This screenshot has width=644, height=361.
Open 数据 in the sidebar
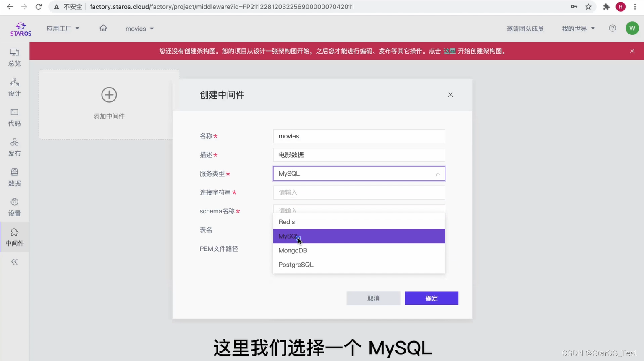(x=14, y=177)
